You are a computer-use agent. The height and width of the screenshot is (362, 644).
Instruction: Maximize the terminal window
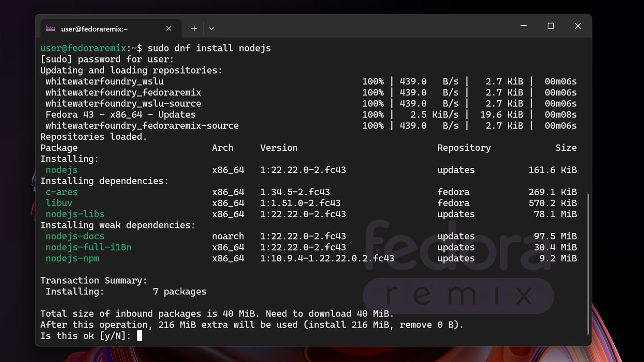551,26
